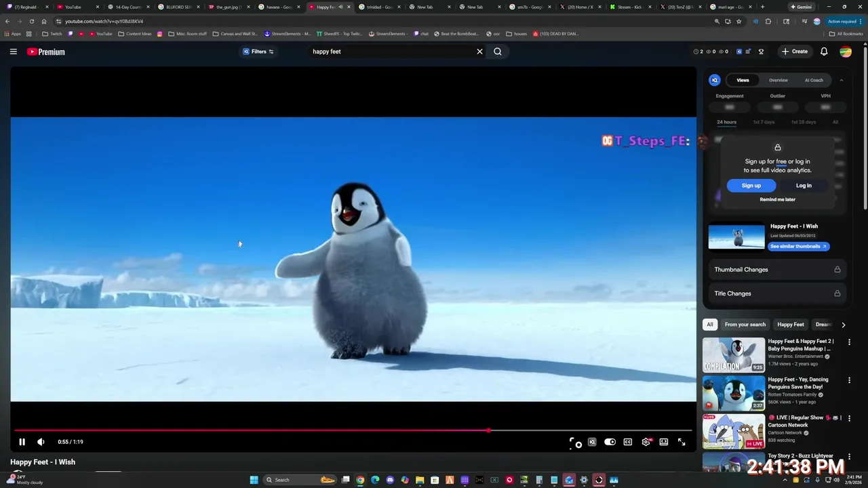The image size is (868, 488).
Task: Open options for Regular Show live video
Action: point(849,418)
